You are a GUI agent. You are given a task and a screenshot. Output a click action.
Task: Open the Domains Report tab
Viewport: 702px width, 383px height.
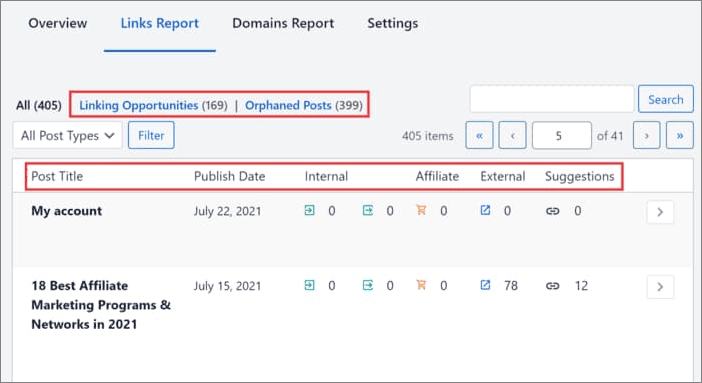point(283,23)
